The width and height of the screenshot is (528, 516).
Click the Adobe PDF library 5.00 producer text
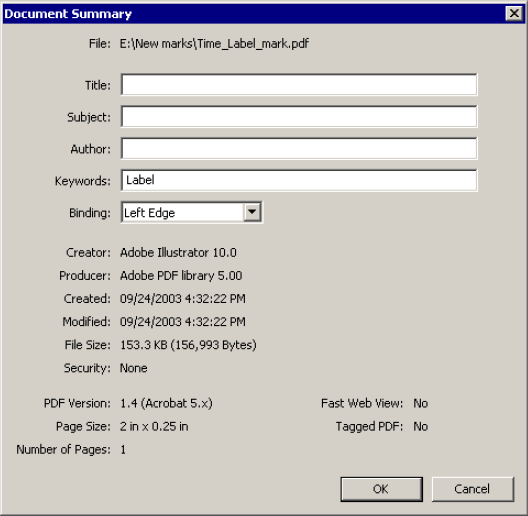click(x=181, y=276)
